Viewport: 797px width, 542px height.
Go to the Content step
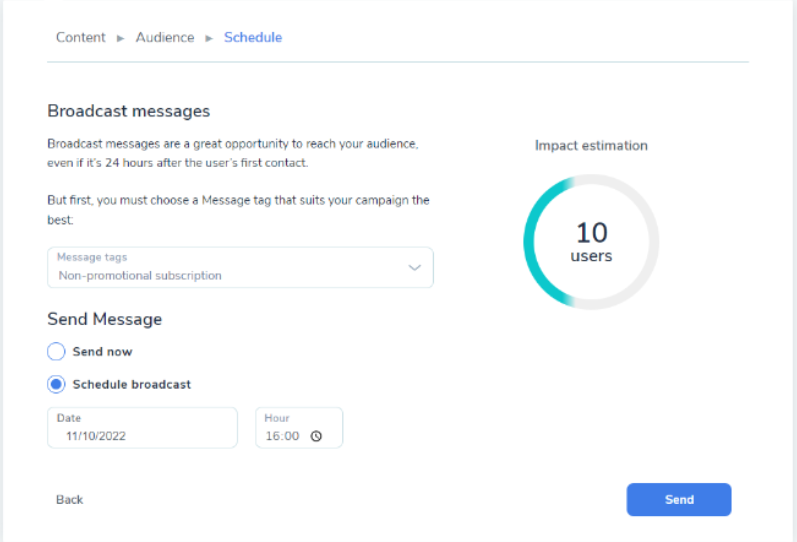tap(80, 38)
